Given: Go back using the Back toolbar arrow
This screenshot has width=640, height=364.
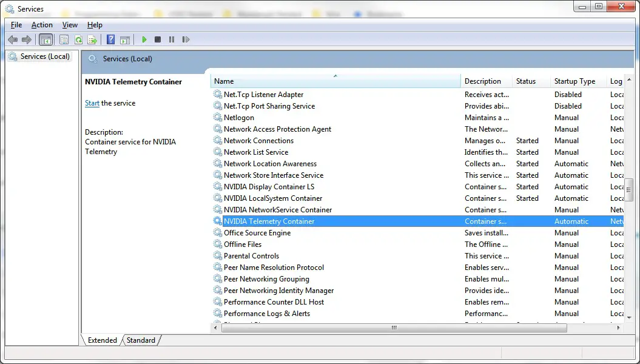Looking at the screenshot, I should pyautogui.click(x=13, y=39).
